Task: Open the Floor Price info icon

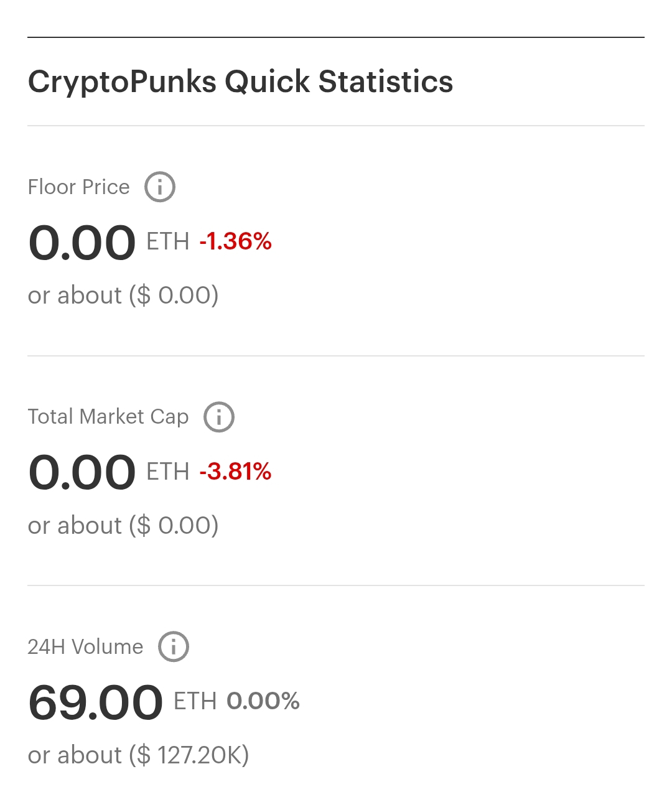Action: click(x=160, y=187)
